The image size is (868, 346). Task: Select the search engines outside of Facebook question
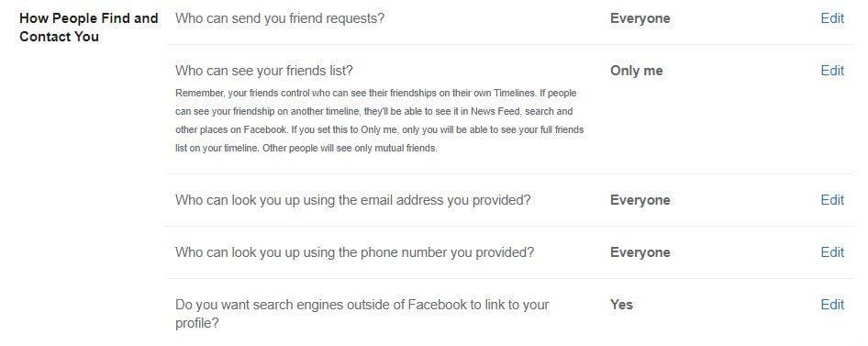point(362,313)
